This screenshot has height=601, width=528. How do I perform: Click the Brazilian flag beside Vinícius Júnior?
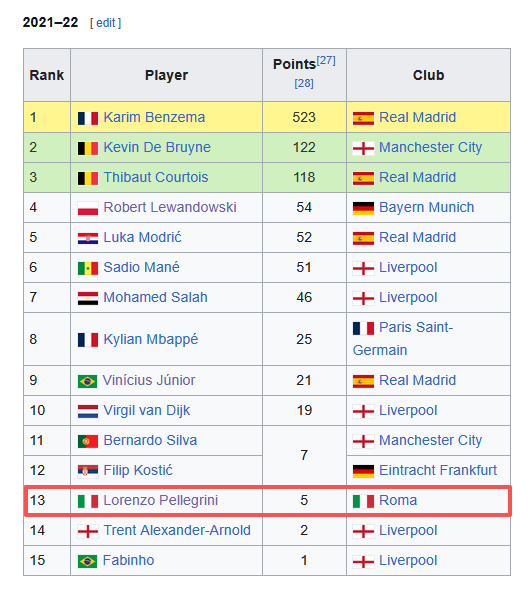point(87,381)
